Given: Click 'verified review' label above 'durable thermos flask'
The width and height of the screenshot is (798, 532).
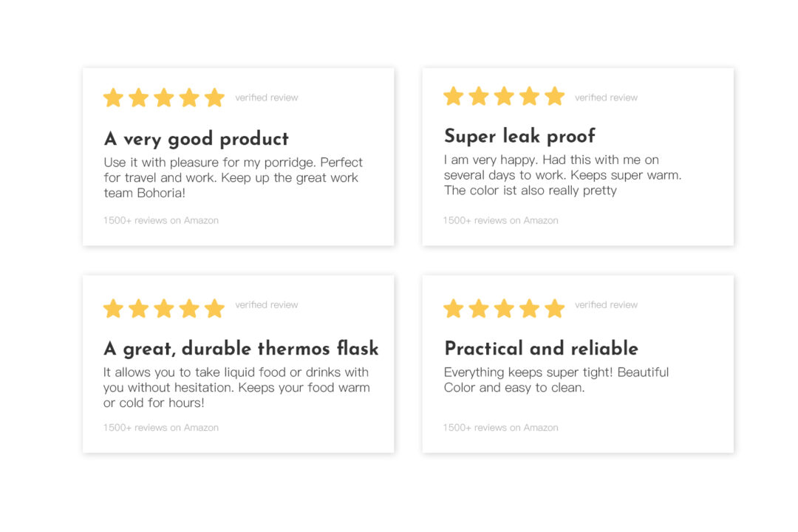Looking at the screenshot, I should [x=267, y=305].
